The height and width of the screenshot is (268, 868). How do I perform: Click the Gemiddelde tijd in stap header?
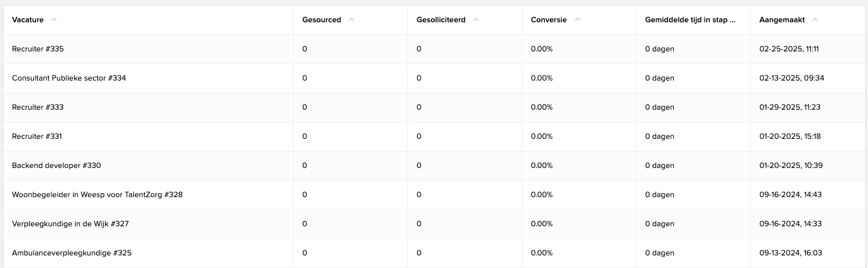(690, 19)
